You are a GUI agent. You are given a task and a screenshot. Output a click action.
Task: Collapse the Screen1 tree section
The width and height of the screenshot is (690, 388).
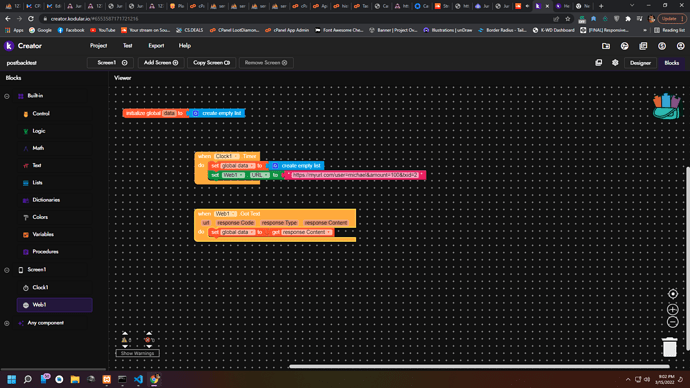click(7, 270)
